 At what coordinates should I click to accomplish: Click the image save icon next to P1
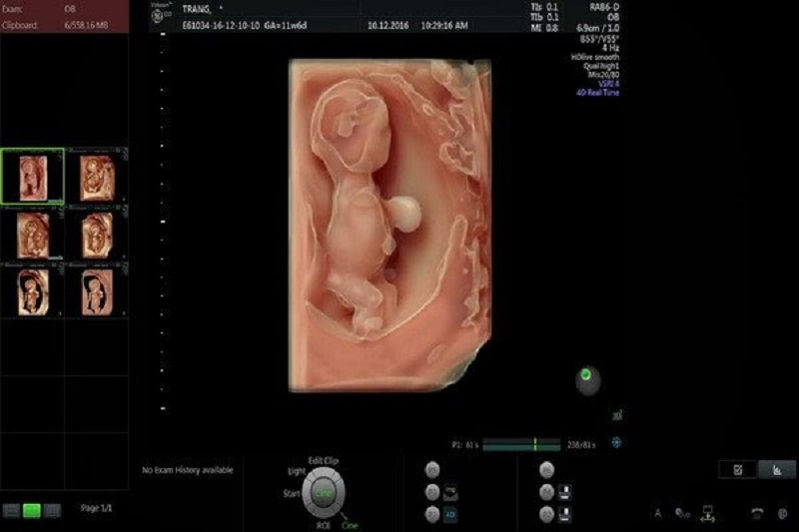coord(450,492)
